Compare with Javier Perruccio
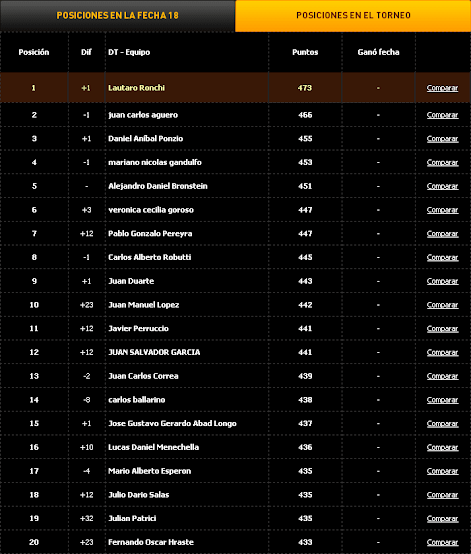Viewport: 471px width, 554px height. 442,329
